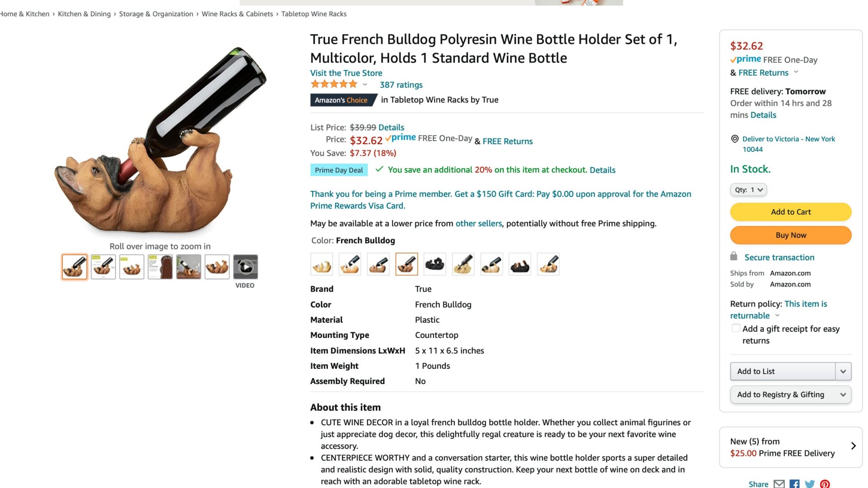The width and height of the screenshot is (868, 488).
Task: Select the black bulldog color variant
Action: [434, 264]
